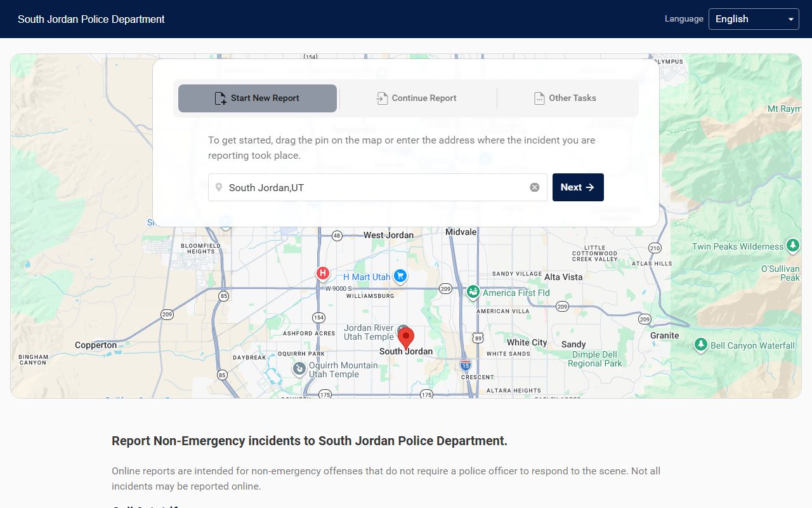Click the Next button
Image resolution: width=812 pixels, height=508 pixels.
578,187
